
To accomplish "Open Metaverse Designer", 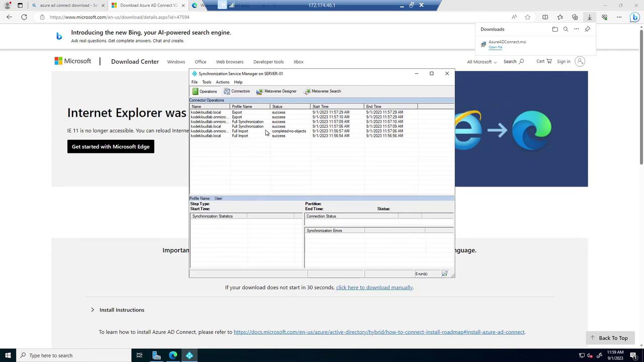I will [x=276, y=92].
